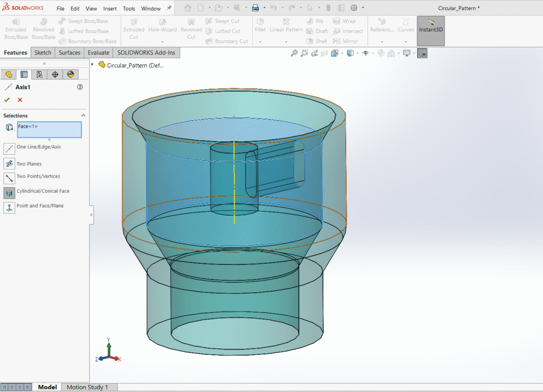Open the PropertyManager tab

pos(24,74)
